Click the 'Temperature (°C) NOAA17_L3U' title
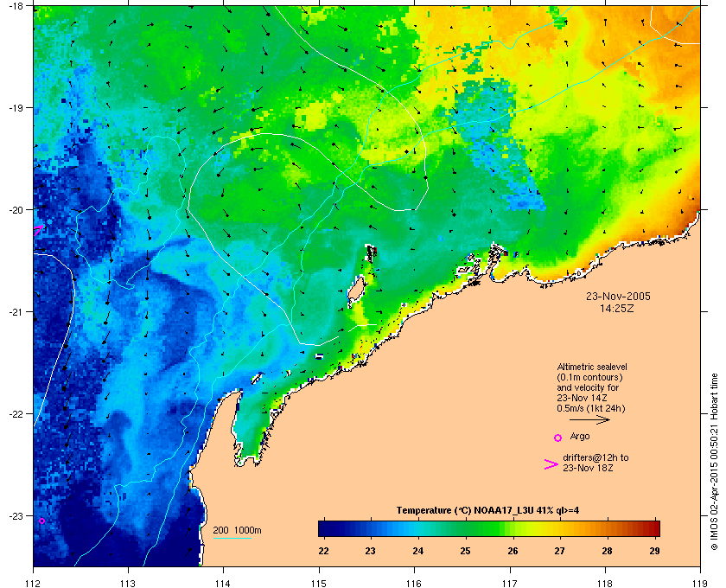This screenshot has width=726, height=588. [x=465, y=511]
